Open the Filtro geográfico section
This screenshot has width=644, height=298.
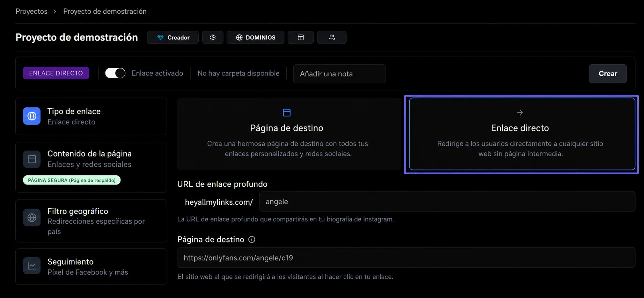[x=91, y=221]
